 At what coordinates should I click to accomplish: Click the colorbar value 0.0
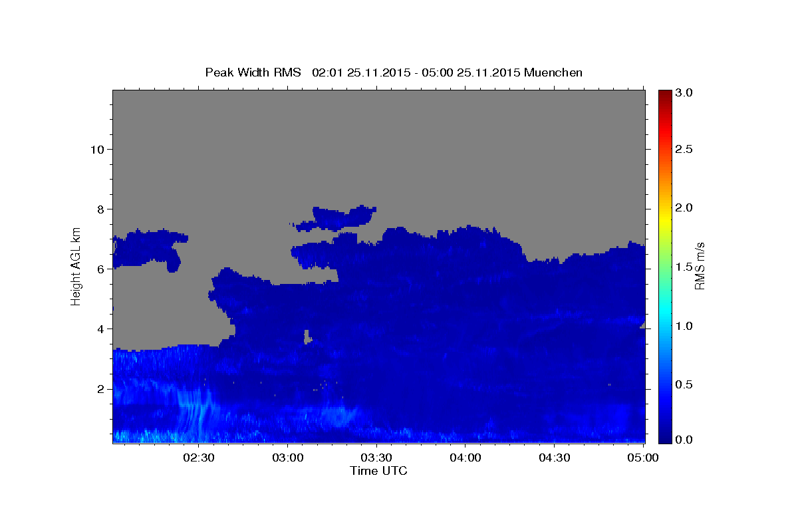(x=685, y=440)
